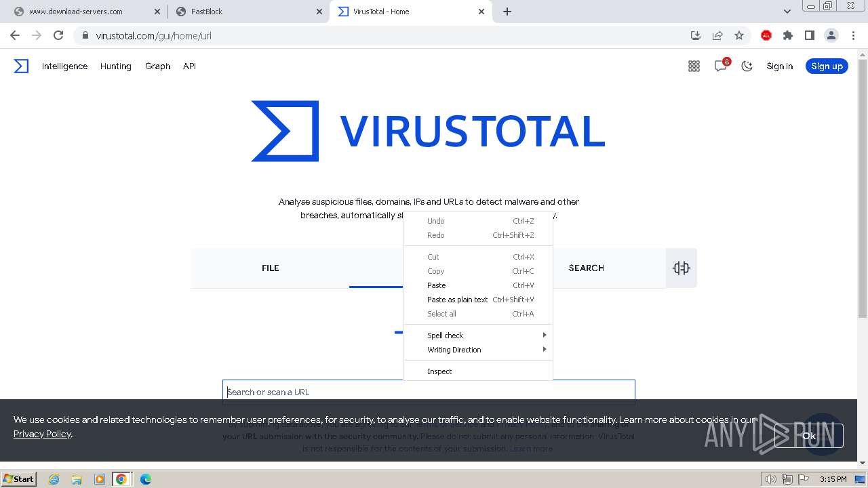Click the browser back arrow
868x488 pixels.
coord(15,35)
